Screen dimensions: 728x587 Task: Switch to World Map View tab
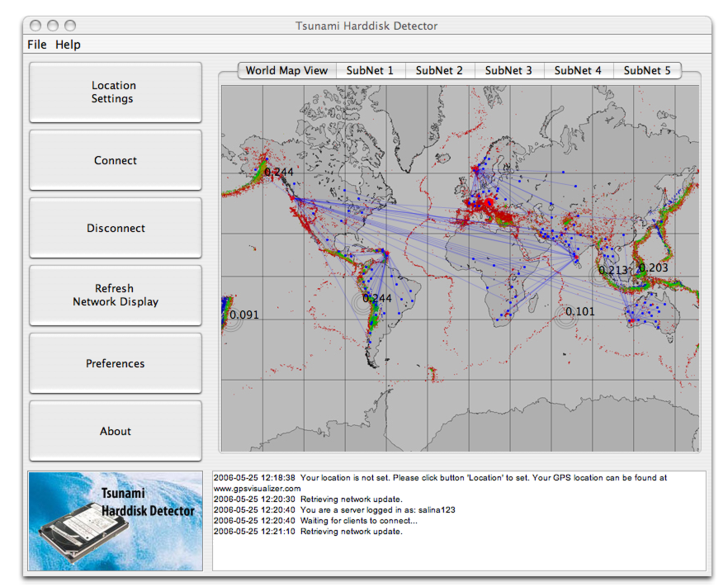click(287, 70)
